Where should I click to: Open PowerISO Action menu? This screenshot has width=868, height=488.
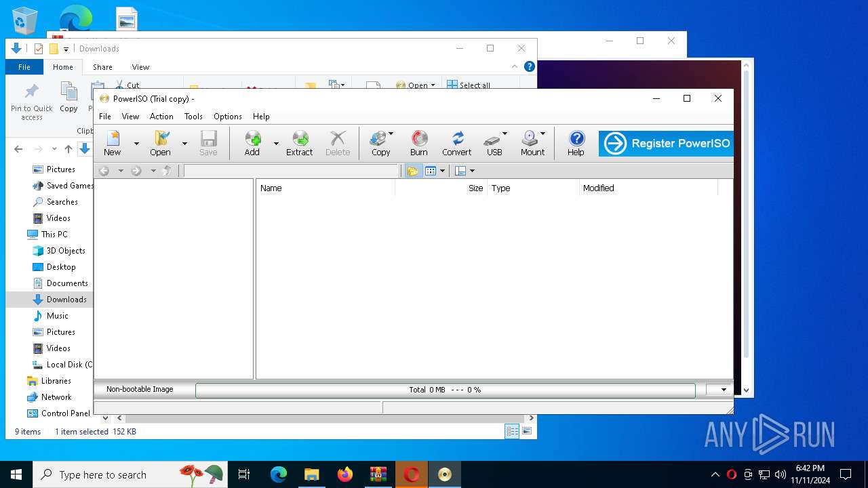(x=161, y=117)
